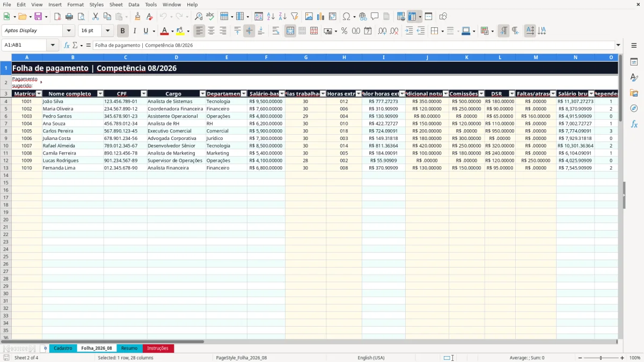Screen dimensions: 644x362
Task: Insert Hyperlink globe icon
Action: tap(363, 17)
